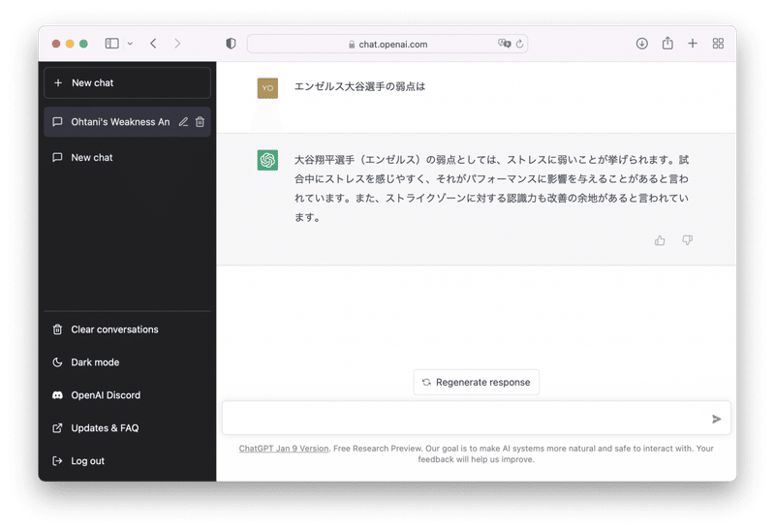This screenshot has height=532, width=775.
Task: Give thumbs up to the response
Action: tap(660, 240)
